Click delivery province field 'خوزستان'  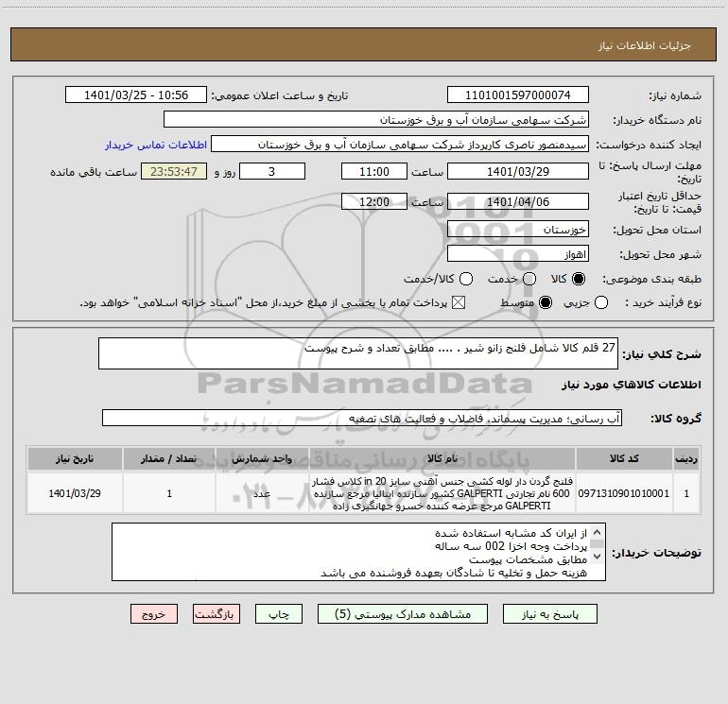(x=518, y=229)
